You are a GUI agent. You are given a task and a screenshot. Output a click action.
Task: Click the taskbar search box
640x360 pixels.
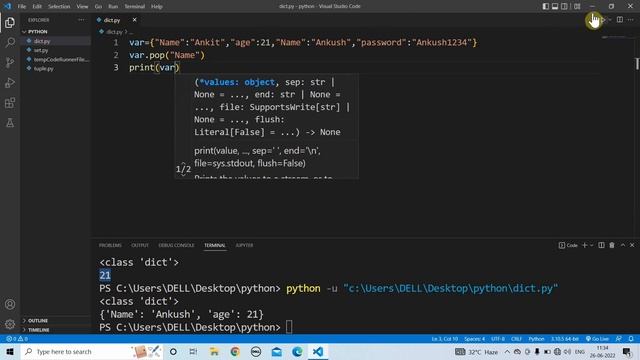(x=91, y=351)
